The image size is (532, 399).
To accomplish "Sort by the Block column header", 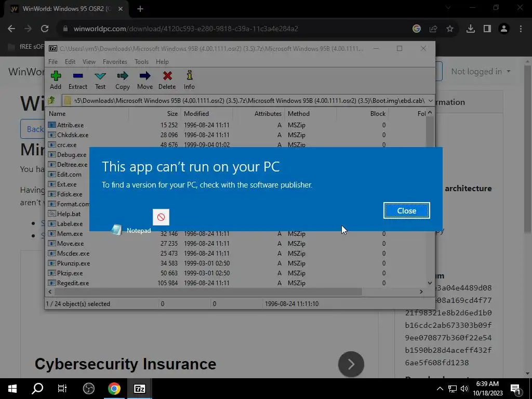I will pyautogui.click(x=362, y=114).
